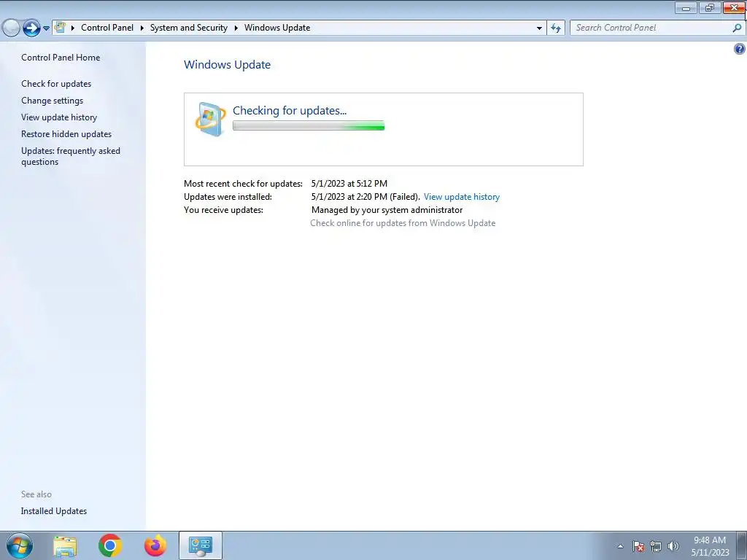
Task: Expand arrow after Control Panel breadcrumb
Action: (x=142, y=28)
